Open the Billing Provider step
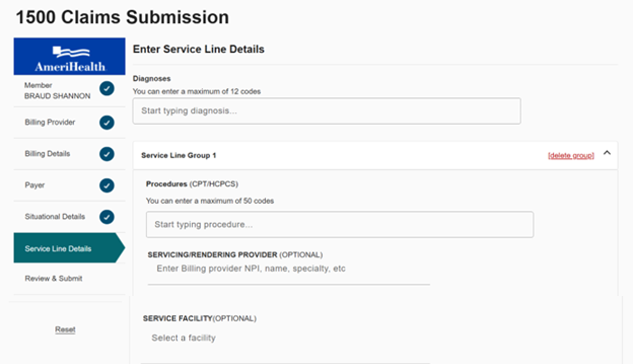 (x=69, y=122)
